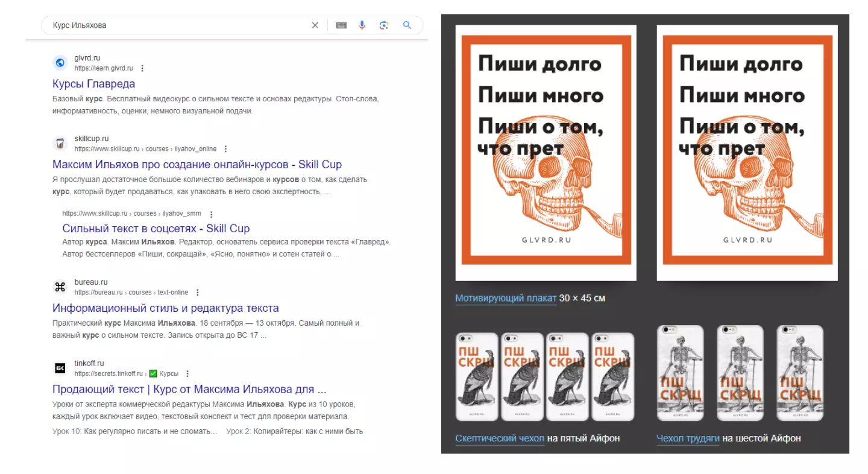Open the left 'Пиши долго' skull poster

546,153
